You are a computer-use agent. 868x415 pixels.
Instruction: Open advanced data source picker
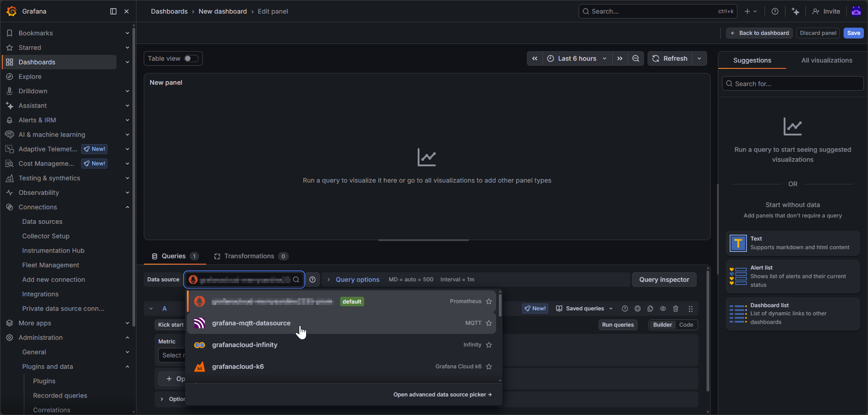coord(443,395)
